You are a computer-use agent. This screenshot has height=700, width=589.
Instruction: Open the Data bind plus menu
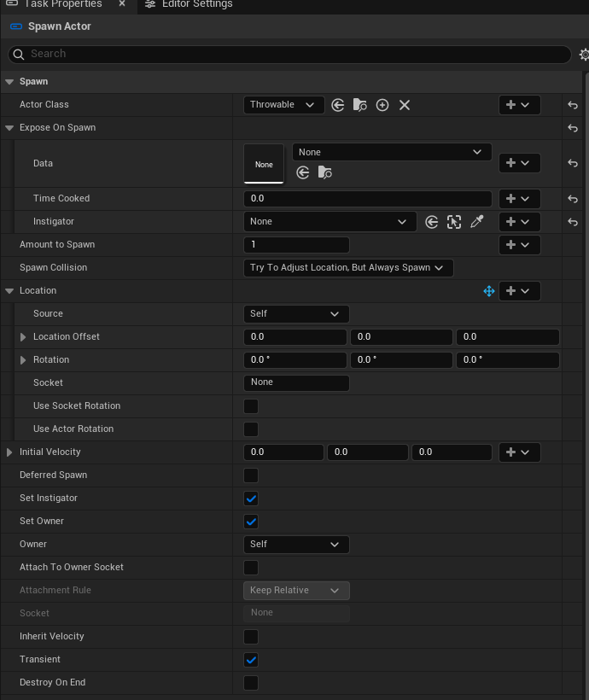(x=519, y=163)
